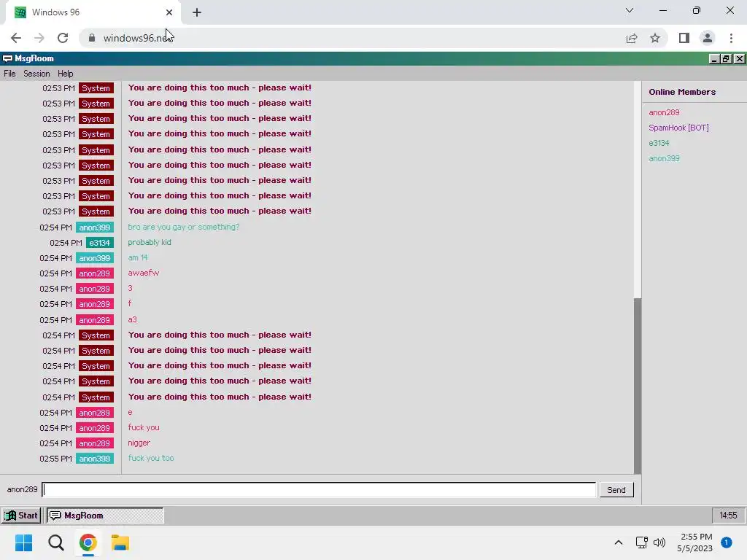Toggle the browser side panel

(684, 38)
